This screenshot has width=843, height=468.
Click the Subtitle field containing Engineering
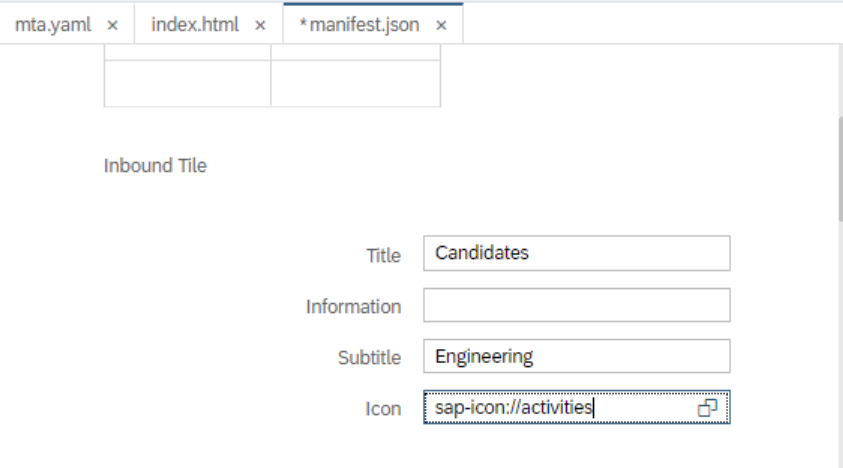tap(576, 357)
